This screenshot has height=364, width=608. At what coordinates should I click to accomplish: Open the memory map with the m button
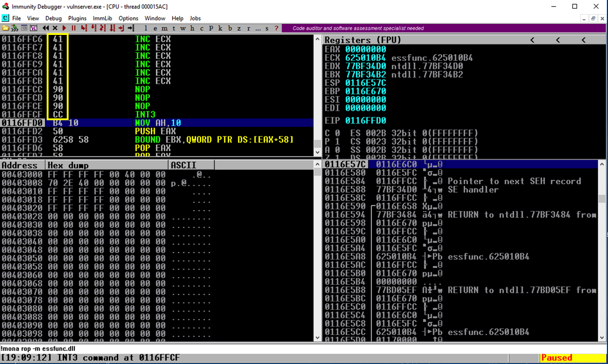point(165,28)
